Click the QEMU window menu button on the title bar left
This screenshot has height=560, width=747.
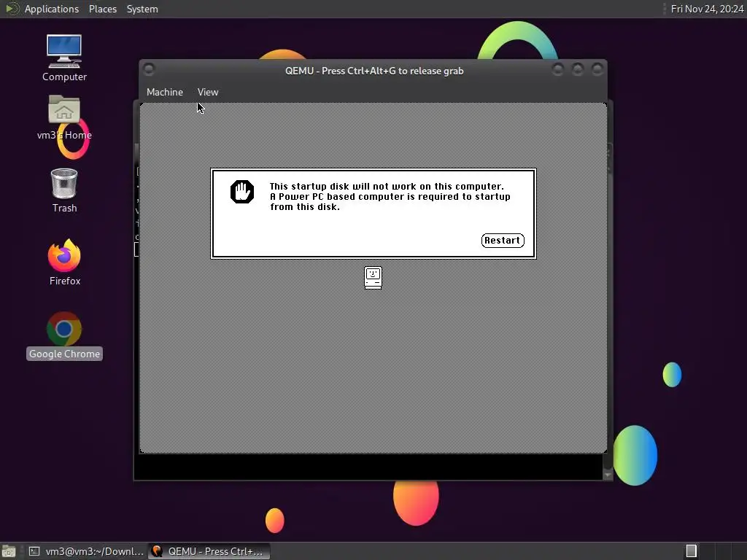(149, 69)
